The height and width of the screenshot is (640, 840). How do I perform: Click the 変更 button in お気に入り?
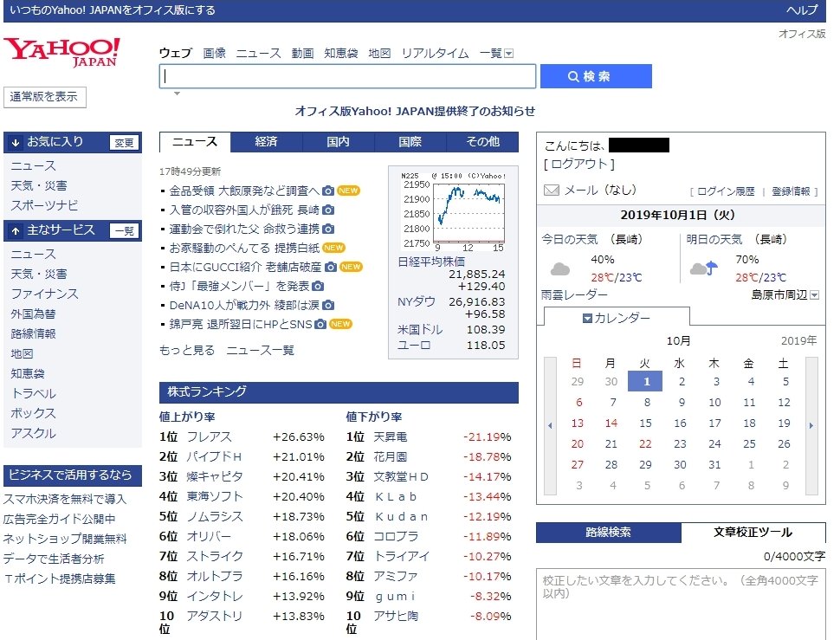(x=124, y=142)
